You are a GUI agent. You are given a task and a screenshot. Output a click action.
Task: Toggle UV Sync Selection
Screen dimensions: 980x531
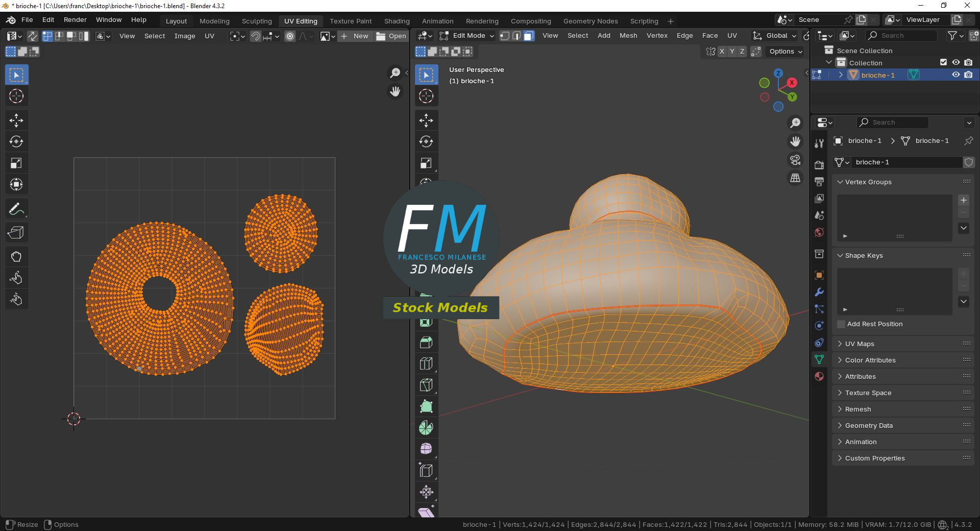pos(32,36)
